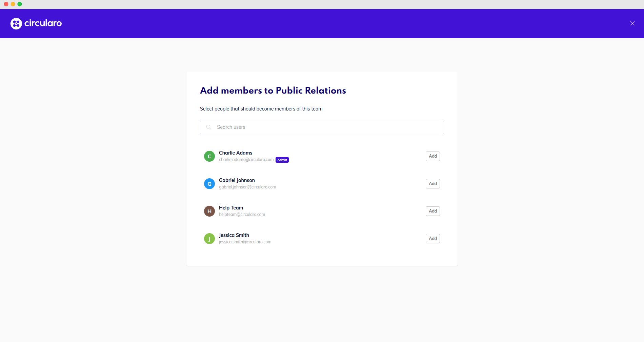
Task: Click the Admin badge next to Charlie Adams
Action: tap(282, 160)
